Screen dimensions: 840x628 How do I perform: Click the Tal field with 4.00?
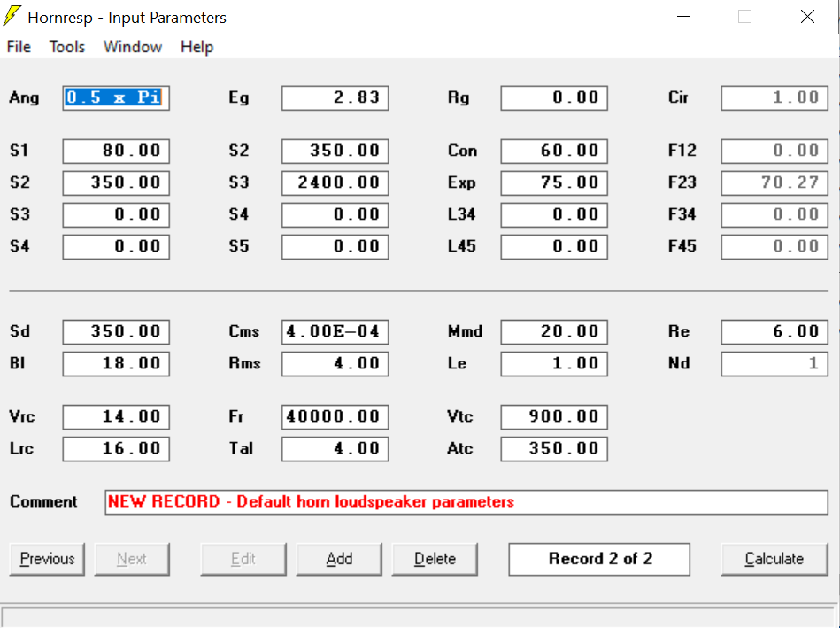pyautogui.click(x=335, y=449)
